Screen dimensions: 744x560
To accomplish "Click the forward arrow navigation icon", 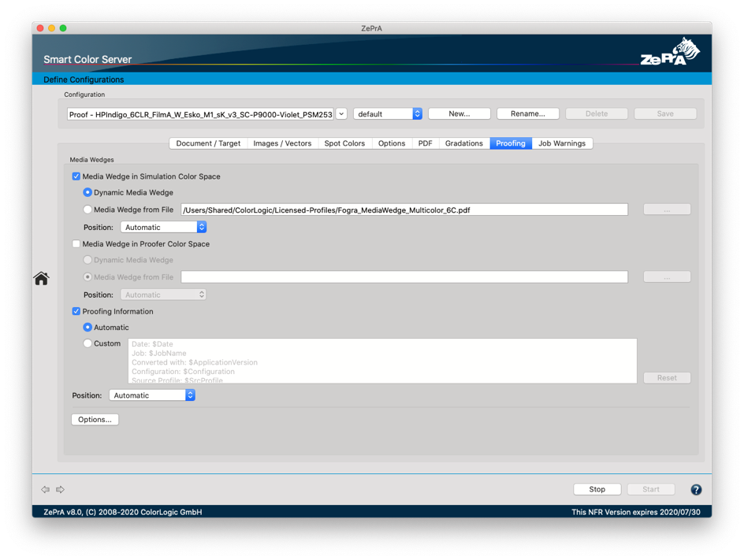I will point(60,489).
